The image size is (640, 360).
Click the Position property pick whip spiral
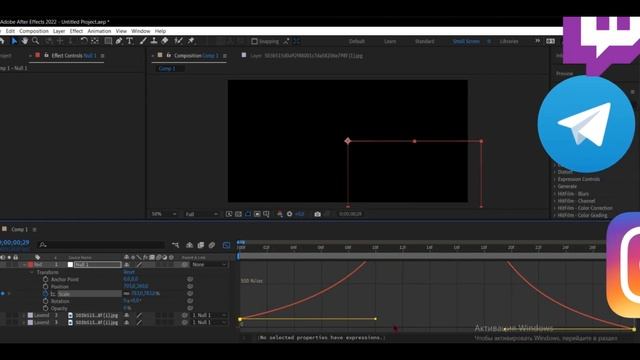click(x=190, y=287)
